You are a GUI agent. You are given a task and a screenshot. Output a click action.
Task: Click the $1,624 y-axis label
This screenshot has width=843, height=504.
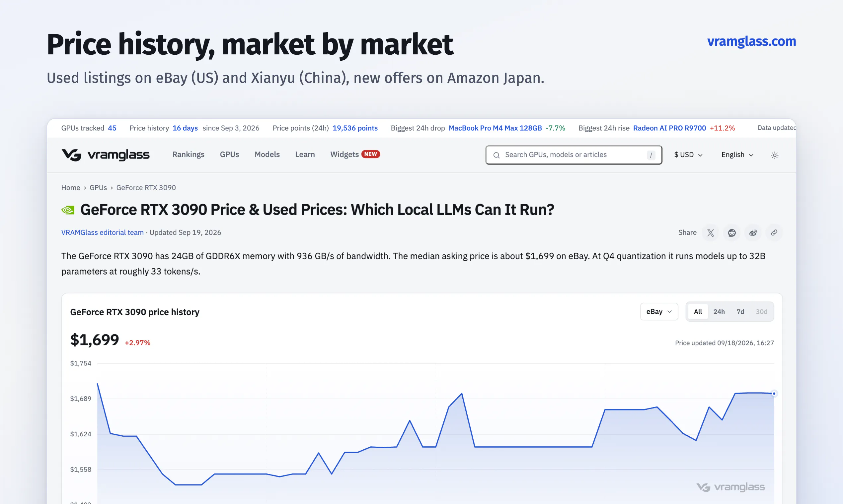81,434
